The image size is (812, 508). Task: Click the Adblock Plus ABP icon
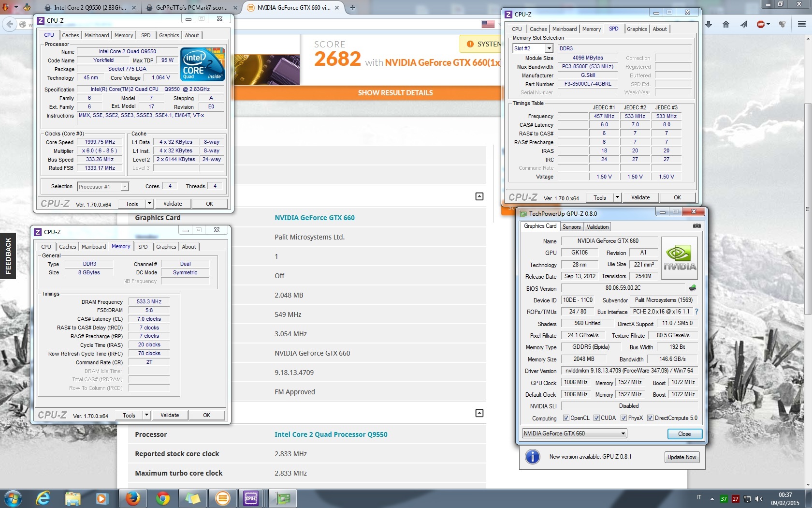[761, 24]
